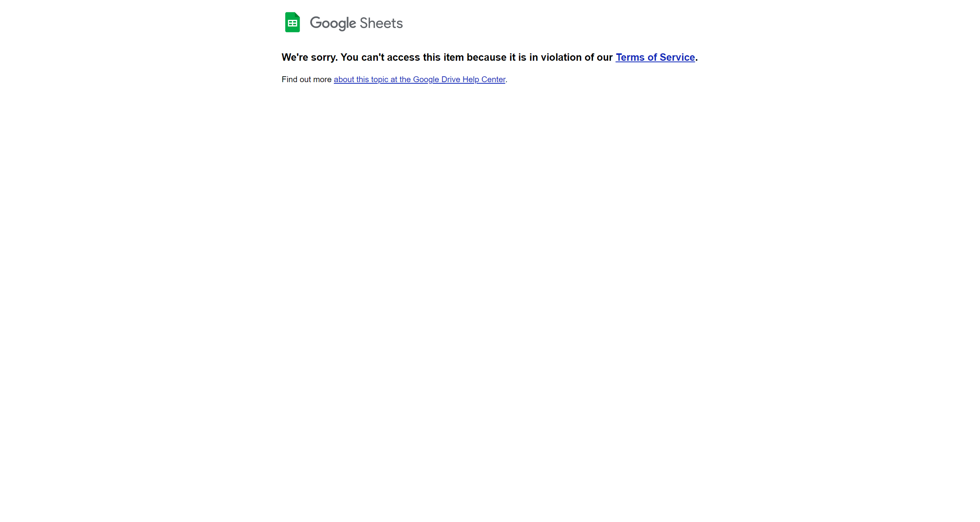Viewport: 980px width, 522px height.
Task: Click "Google Drive" within the help link
Action: coord(437,79)
